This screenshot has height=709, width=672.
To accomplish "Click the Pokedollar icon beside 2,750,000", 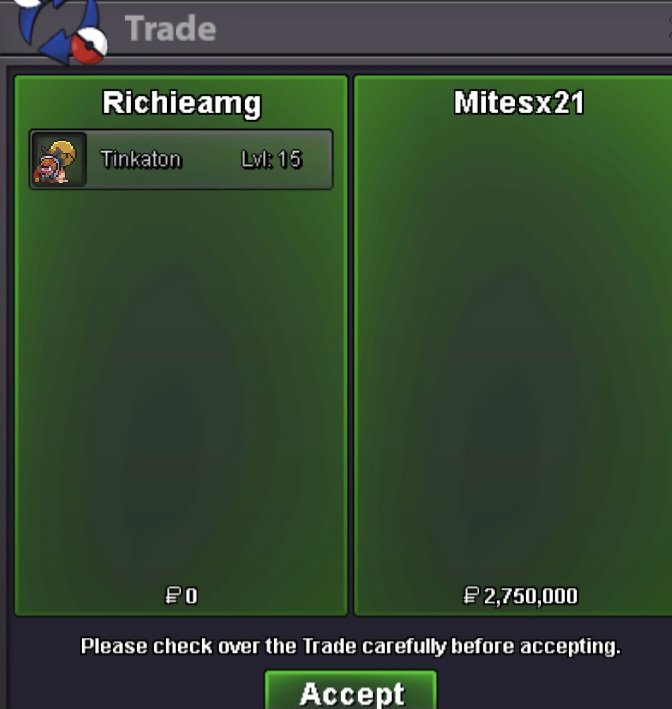I will coord(471,595).
